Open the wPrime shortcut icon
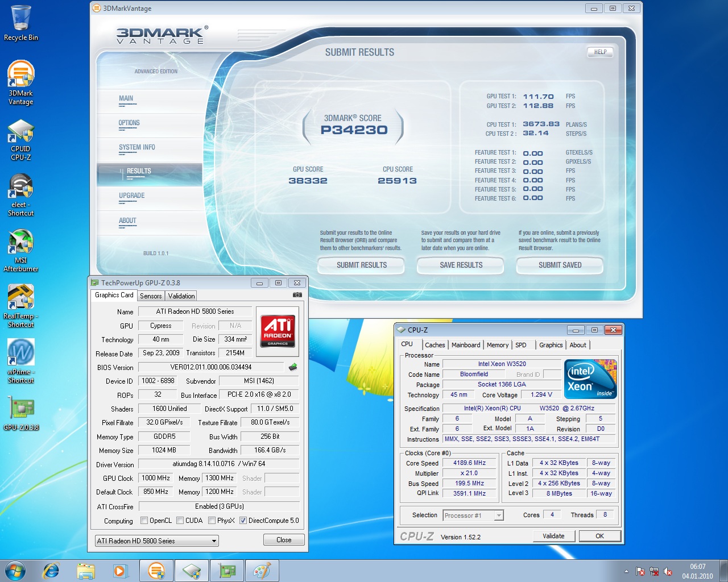 point(21,362)
